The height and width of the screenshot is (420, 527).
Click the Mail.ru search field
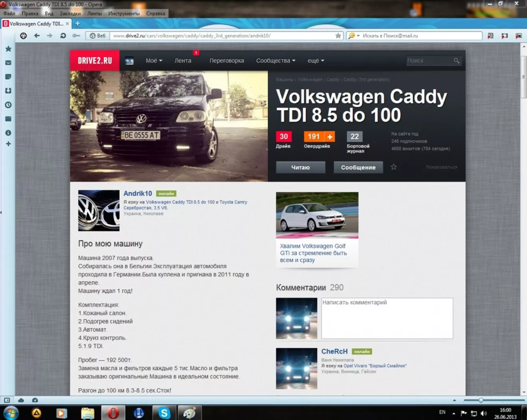coord(421,35)
